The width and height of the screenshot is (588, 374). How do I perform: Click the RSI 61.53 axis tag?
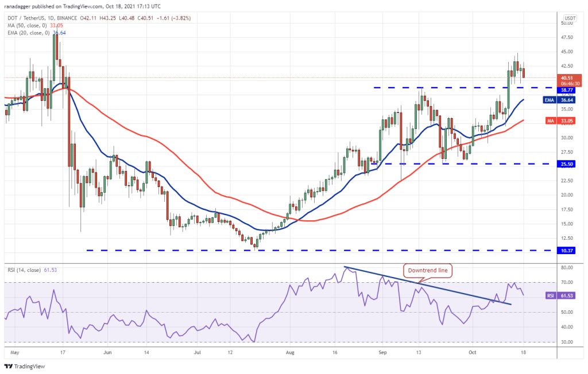(x=560, y=295)
